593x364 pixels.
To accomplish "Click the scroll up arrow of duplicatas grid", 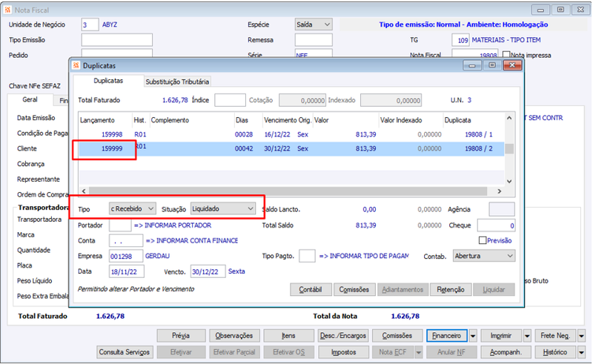I will coord(509,118).
